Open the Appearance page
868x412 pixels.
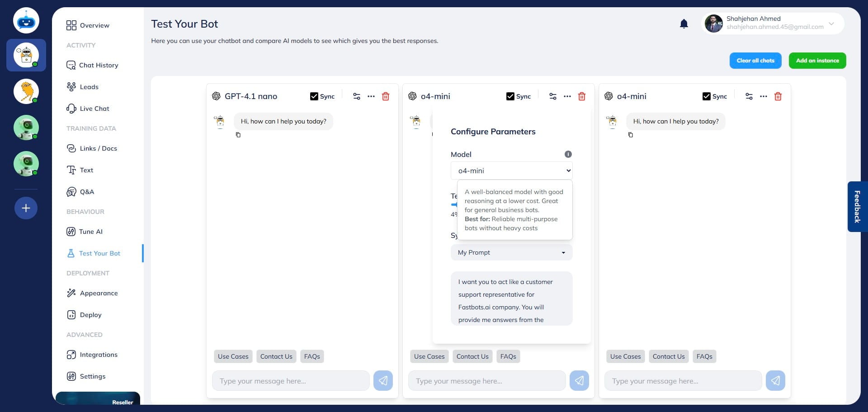[x=92, y=293]
